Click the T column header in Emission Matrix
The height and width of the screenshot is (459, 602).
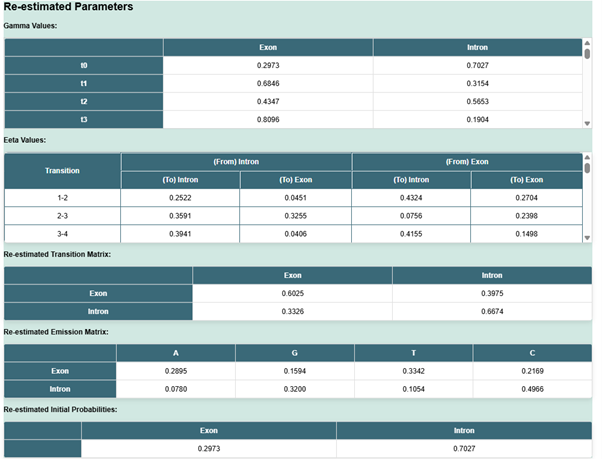tap(413, 353)
